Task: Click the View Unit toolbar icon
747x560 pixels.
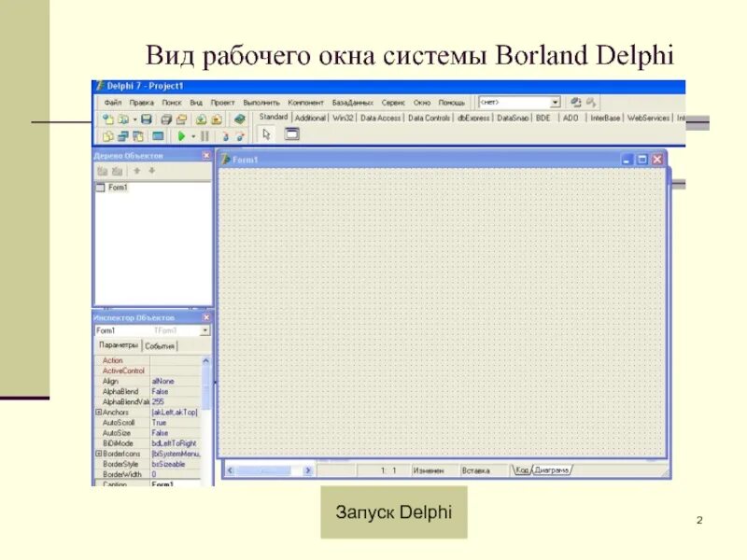Action: click(108, 136)
